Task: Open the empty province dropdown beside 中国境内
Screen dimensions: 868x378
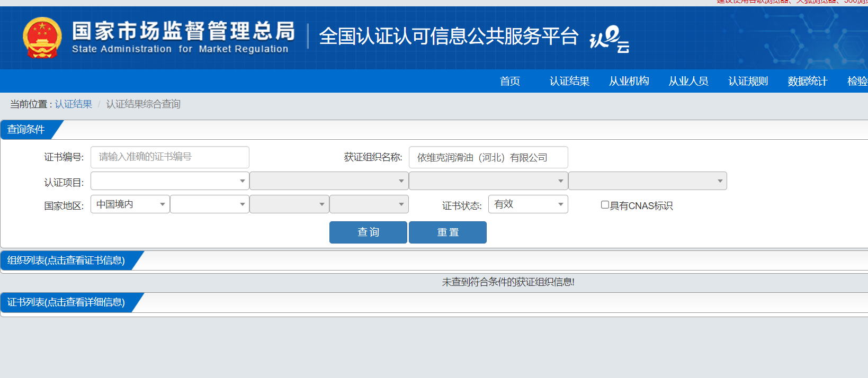Action: pos(210,204)
